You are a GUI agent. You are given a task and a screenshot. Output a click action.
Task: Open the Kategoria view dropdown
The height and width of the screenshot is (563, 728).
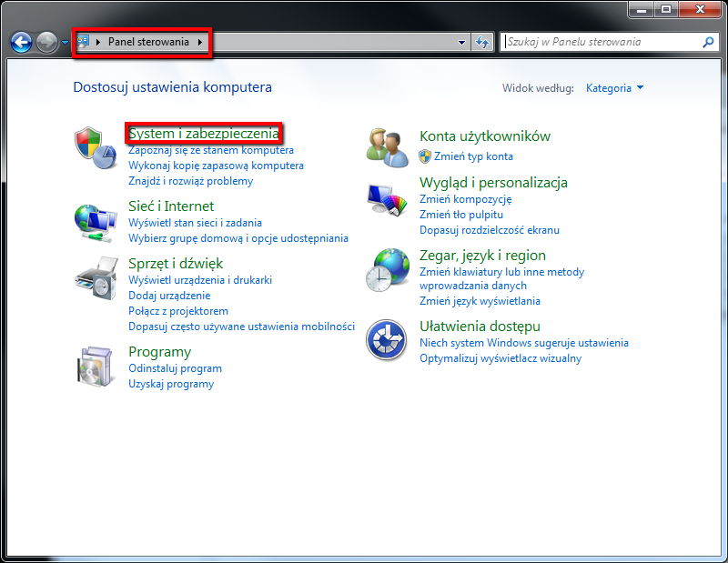[615, 87]
